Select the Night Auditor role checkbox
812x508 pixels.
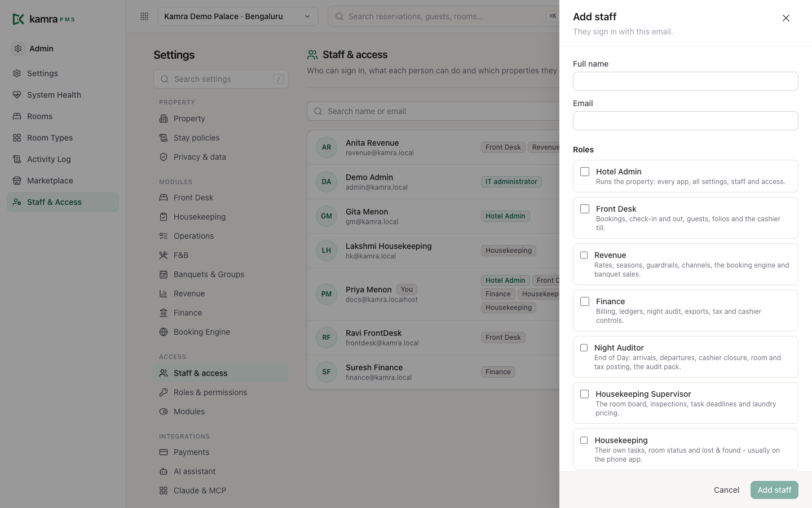(x=584, y=348)
